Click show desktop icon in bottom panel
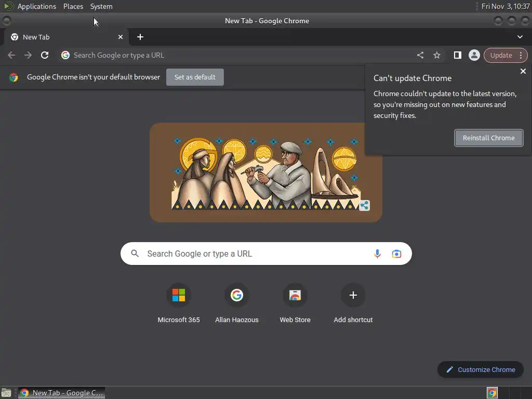The width and height of the screenshot is (532, 399). (6, 393)
